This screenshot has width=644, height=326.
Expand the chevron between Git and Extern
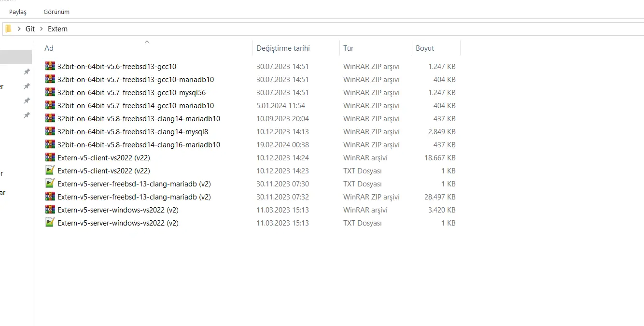click(x=42, y=29)
